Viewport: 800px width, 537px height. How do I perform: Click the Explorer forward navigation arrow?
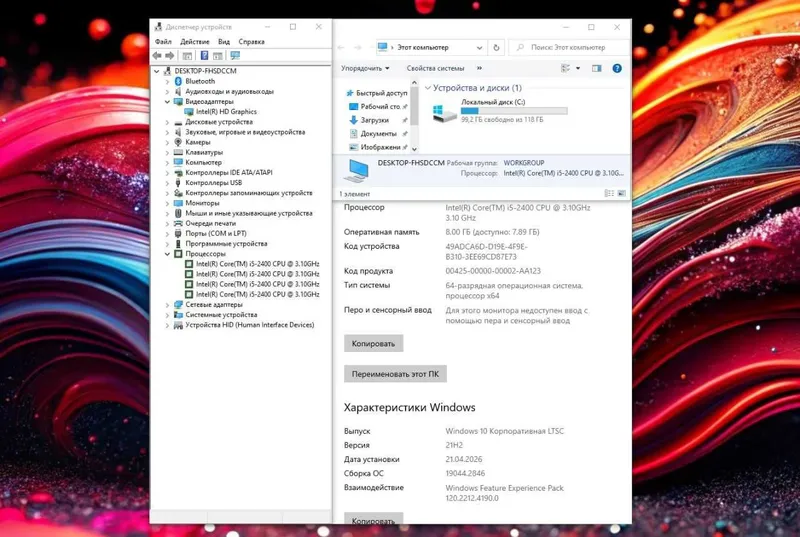pos(358,47)
